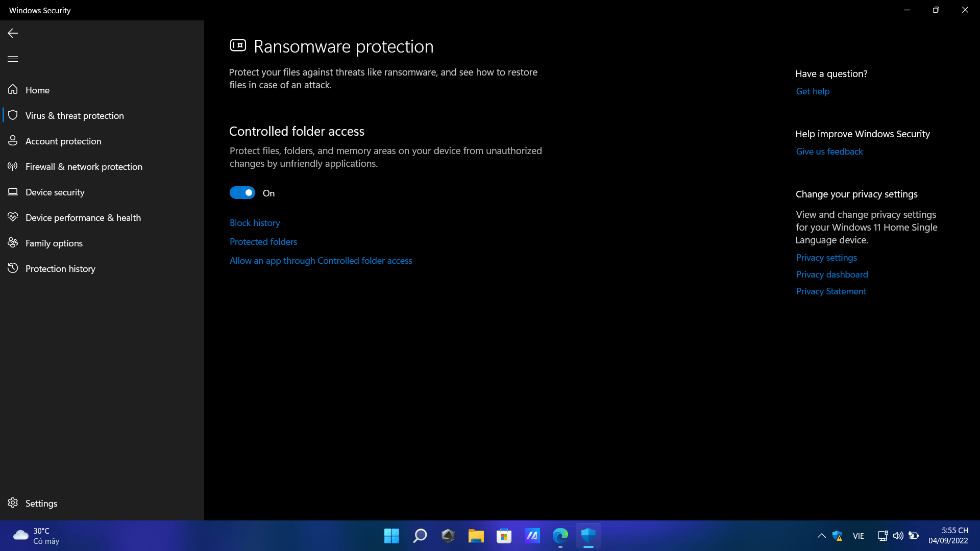Select Device security menu label
The height and width of the screenshot is (551, 980).
[x=55, y=192]
